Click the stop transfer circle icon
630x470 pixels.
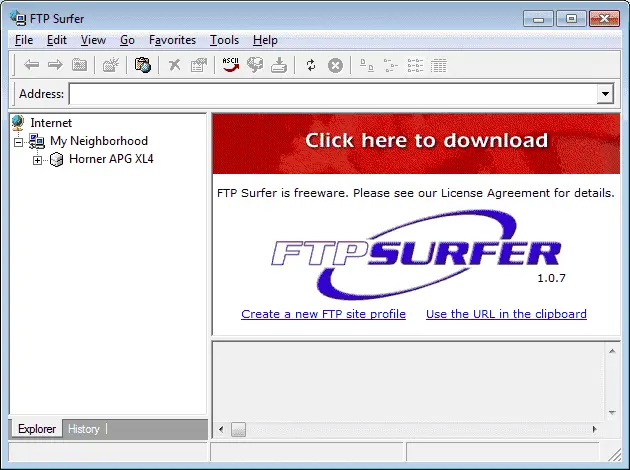point(335,65)
